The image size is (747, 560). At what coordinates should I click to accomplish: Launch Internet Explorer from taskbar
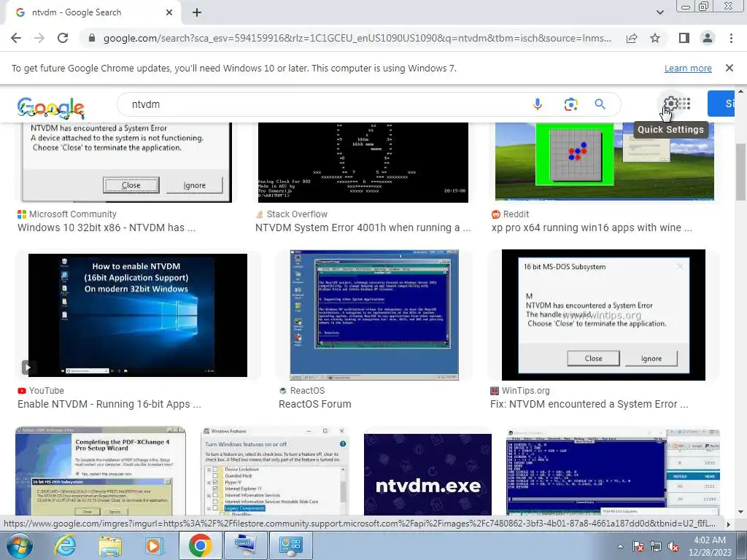point(65,545)
